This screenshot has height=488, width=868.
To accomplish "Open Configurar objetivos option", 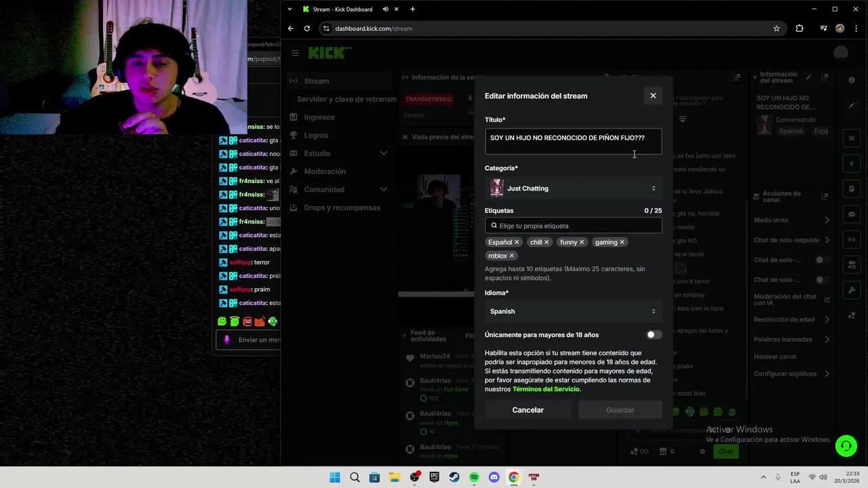I will click(x=791, y=373).
